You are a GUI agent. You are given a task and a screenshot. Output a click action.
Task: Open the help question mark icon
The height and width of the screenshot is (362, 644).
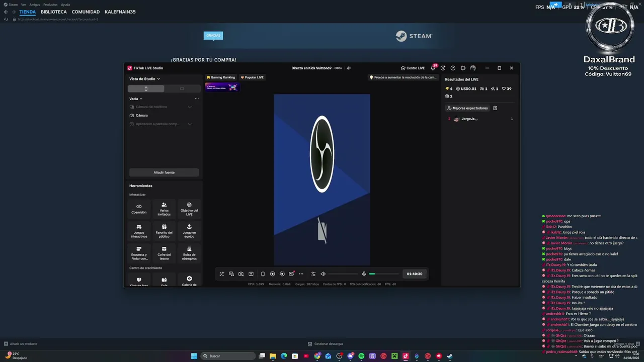tap(453, 68)
